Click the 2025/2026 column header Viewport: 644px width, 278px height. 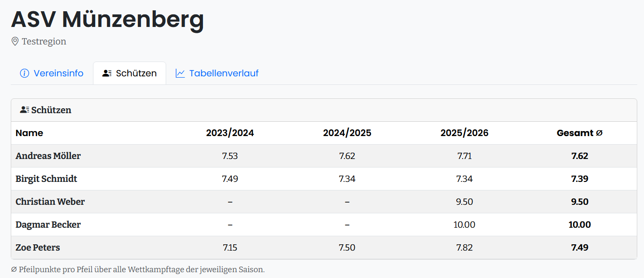(464, 133)
